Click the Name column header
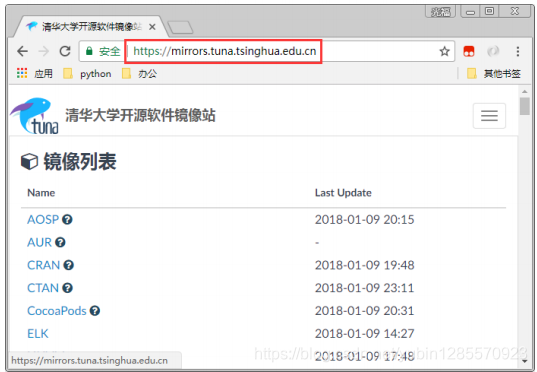The height and width of the screenshot is (372, 537). tap(41, 193)
